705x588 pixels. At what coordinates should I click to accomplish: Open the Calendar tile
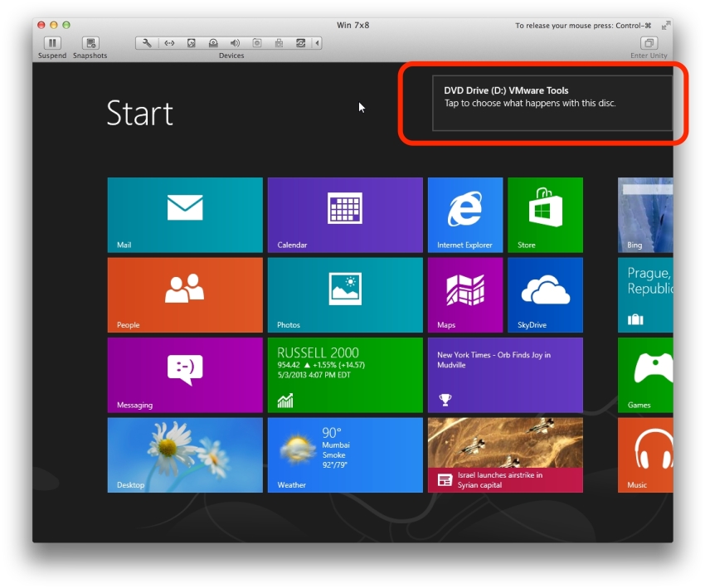[345, 215]
